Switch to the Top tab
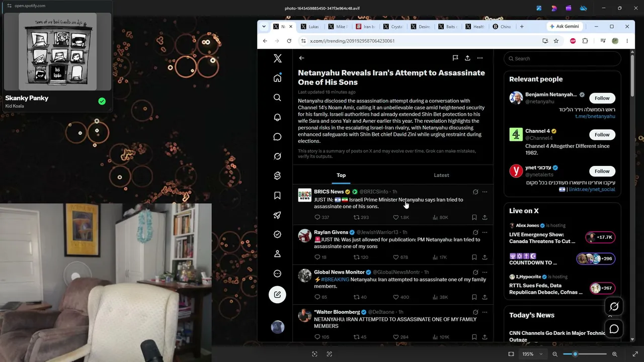The image size is (644, 362). coord(341,175)
